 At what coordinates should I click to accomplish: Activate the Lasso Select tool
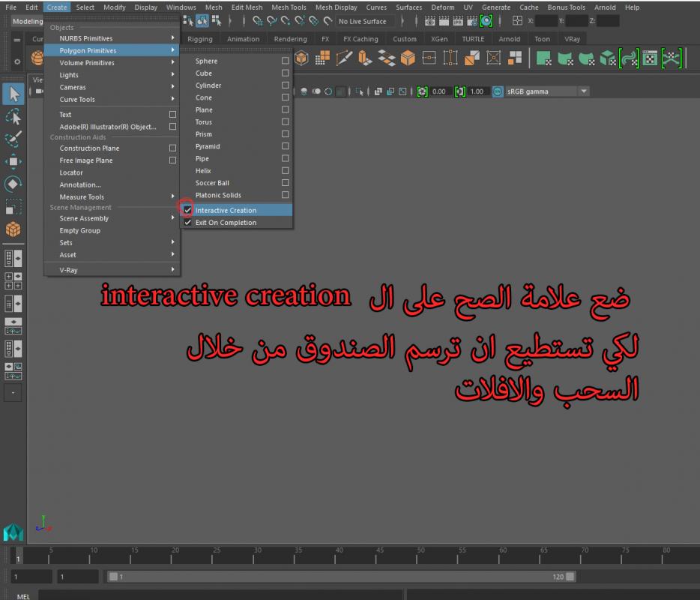pyautogui.click(x=13, y=117)
